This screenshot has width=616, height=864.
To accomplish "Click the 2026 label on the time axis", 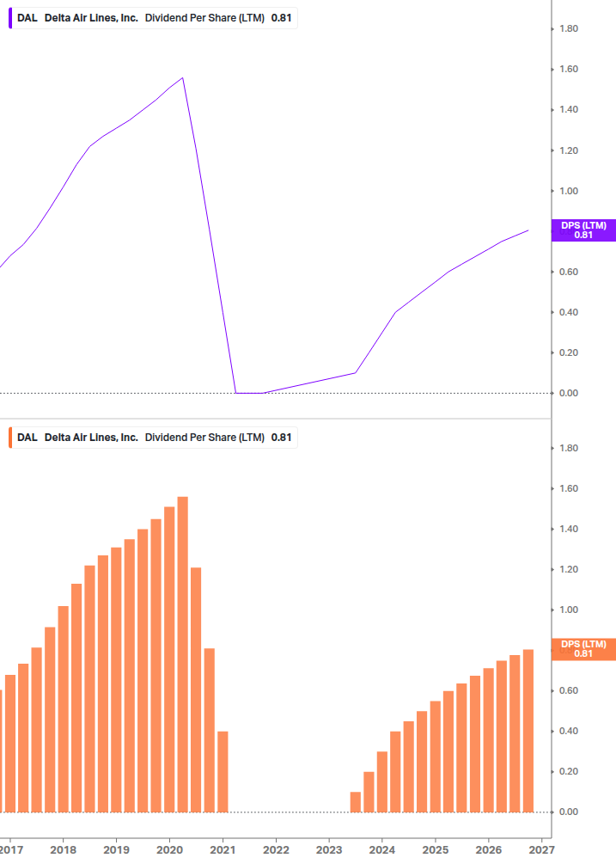I will (488, 850).
